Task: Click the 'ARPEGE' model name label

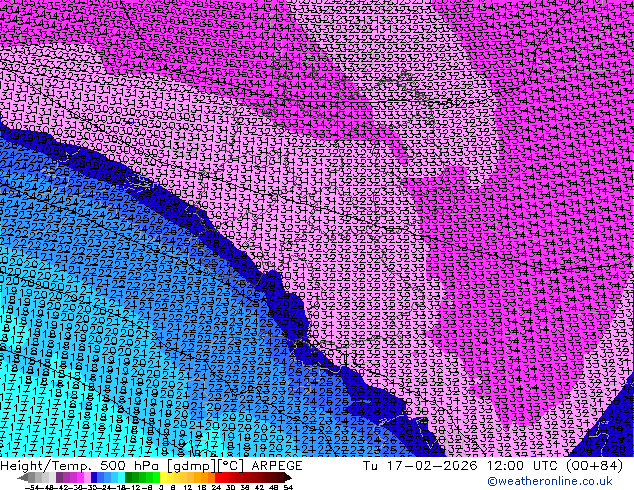Action: pyautogui.click(x=277, y=466)
